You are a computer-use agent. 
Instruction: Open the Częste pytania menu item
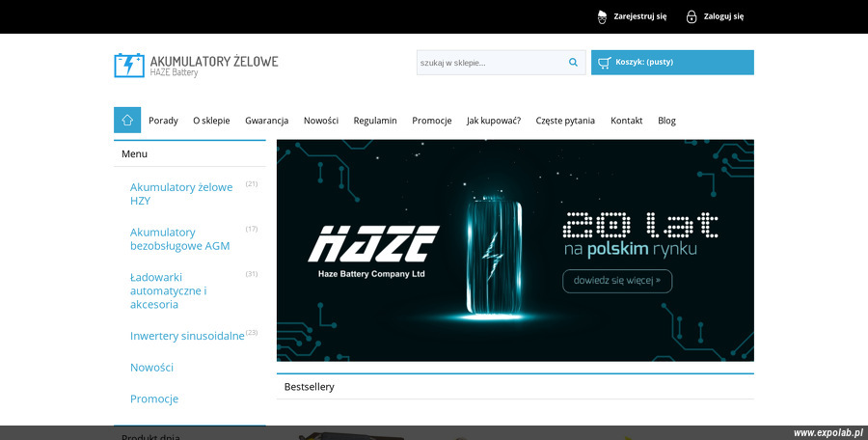coord(565,121)
